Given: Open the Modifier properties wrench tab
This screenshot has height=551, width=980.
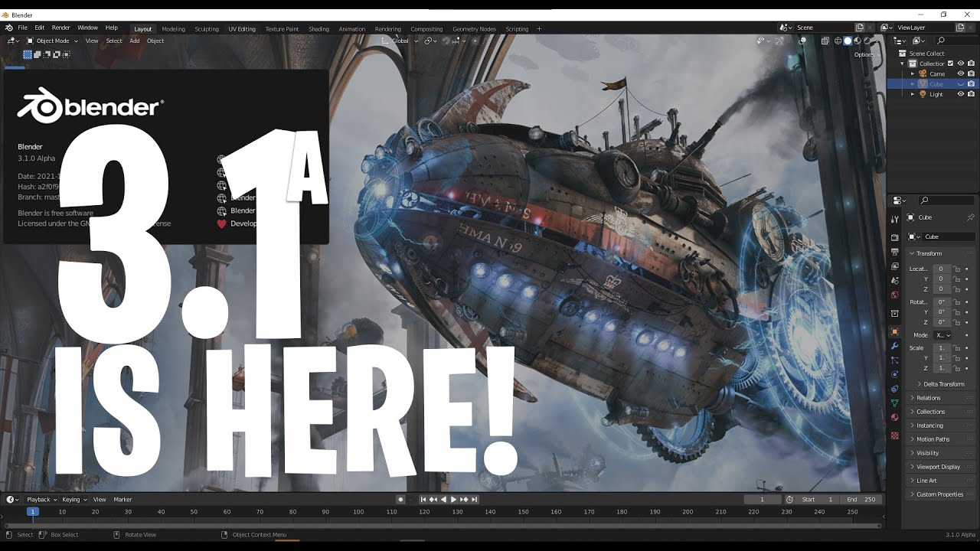Looking at the screenshot, I should point(894,346).
